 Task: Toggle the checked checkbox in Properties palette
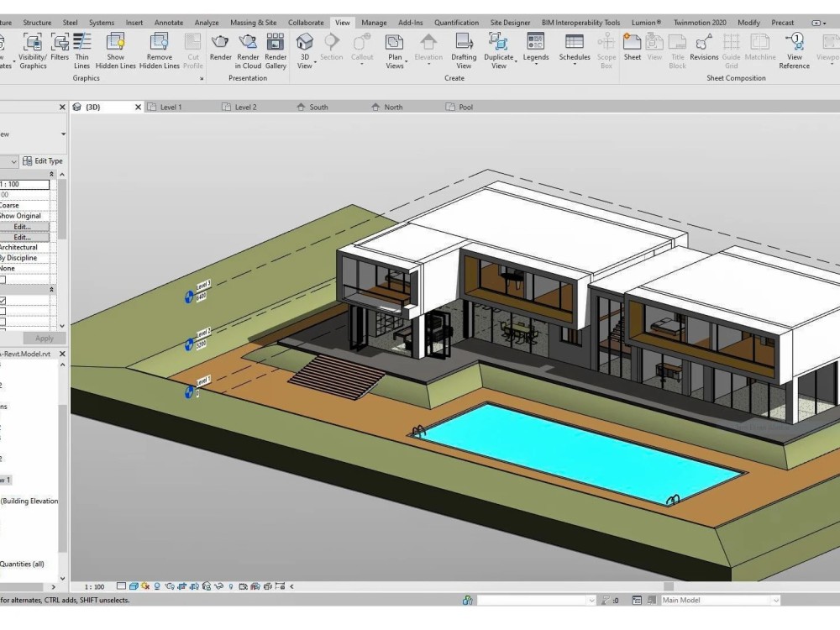(x=3, y=301)
